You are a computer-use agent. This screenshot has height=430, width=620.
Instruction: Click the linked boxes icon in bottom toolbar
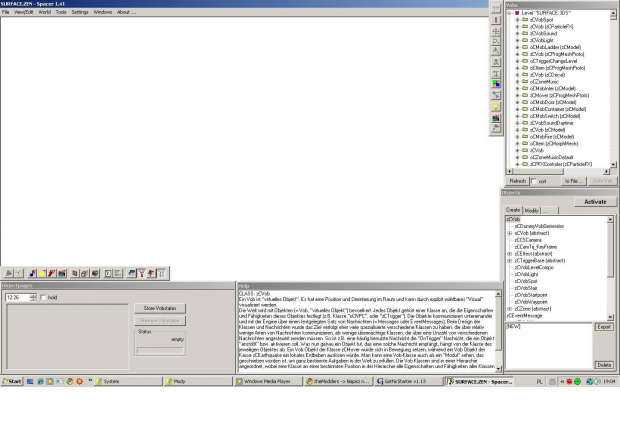85,273
